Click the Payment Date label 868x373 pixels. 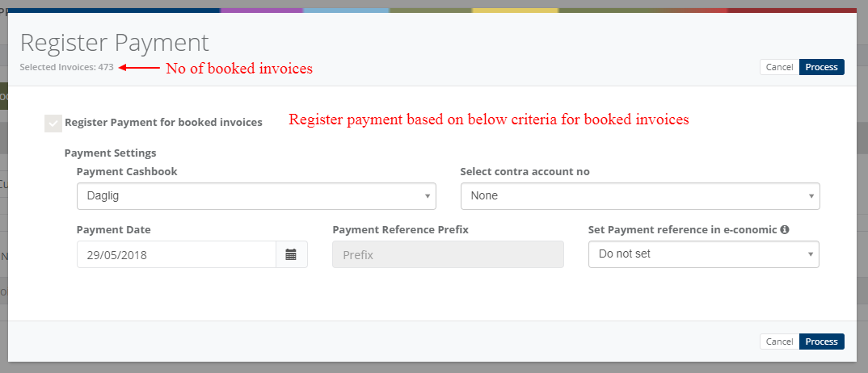113,230
